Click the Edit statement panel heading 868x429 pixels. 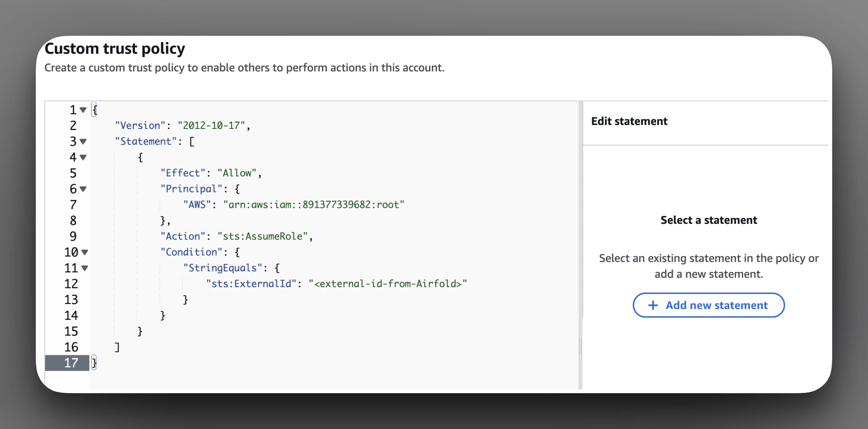pyautogui.click(x=629, y=121)
